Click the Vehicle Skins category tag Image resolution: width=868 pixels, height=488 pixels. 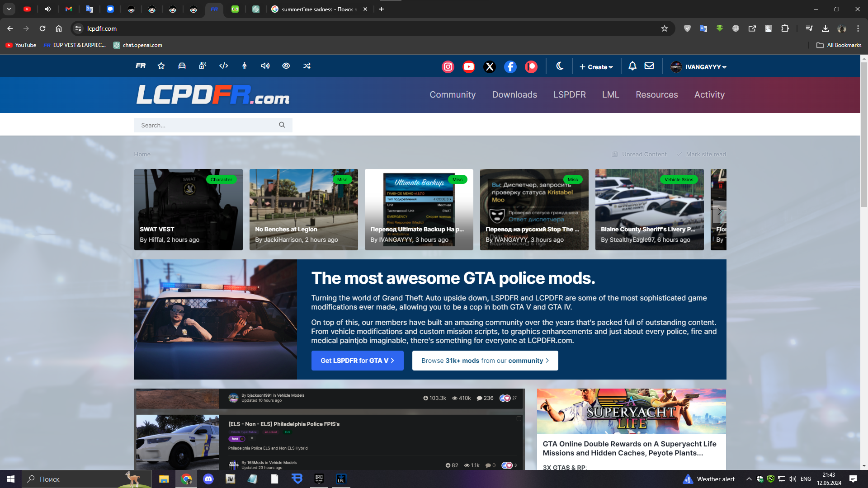(x=679, y=180)
